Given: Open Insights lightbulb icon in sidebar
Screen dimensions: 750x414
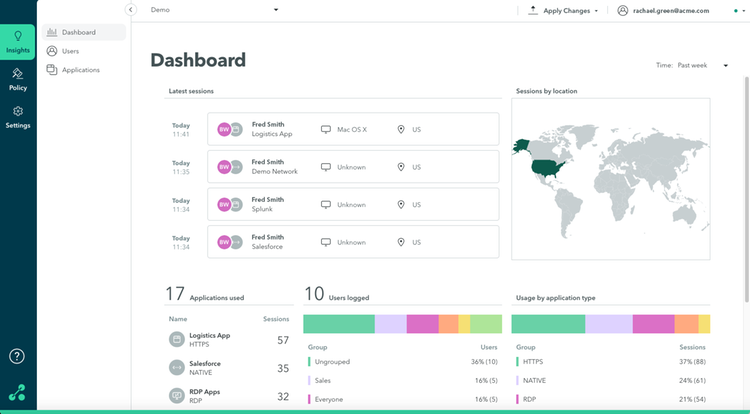Looking at the screenshot, I should pyautogui.click(x=18, y=37).
